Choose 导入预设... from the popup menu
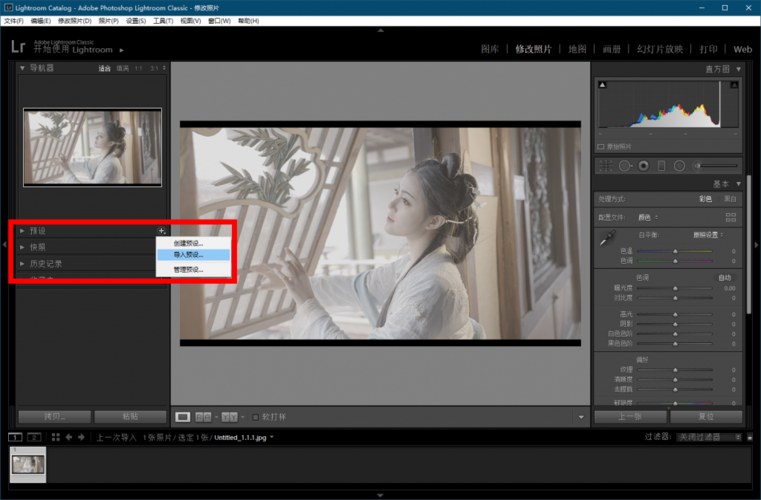761x500 pixels. [188, 255]
